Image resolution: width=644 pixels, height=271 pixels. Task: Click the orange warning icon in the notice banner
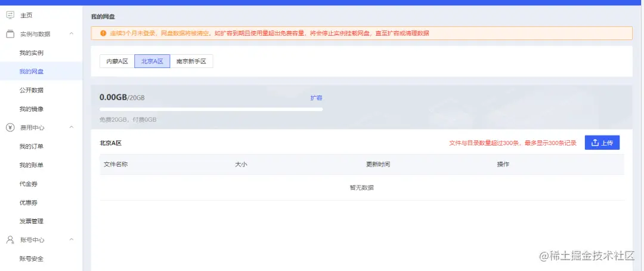103,33
